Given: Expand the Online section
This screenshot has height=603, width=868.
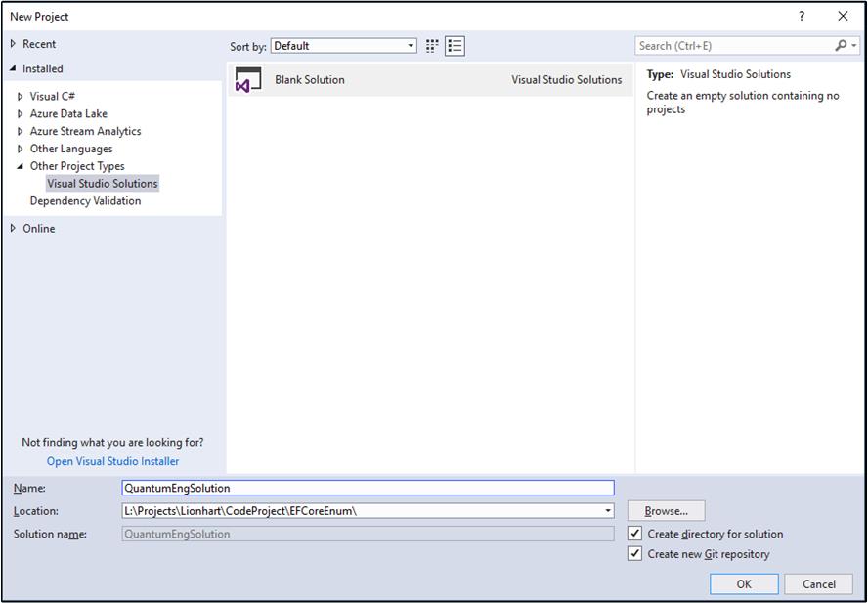Looking at the screenshot, I should pos(14,228).
